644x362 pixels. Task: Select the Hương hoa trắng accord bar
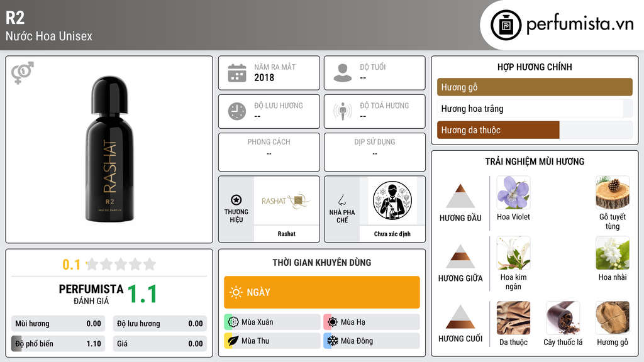click(x=535, y=109)
